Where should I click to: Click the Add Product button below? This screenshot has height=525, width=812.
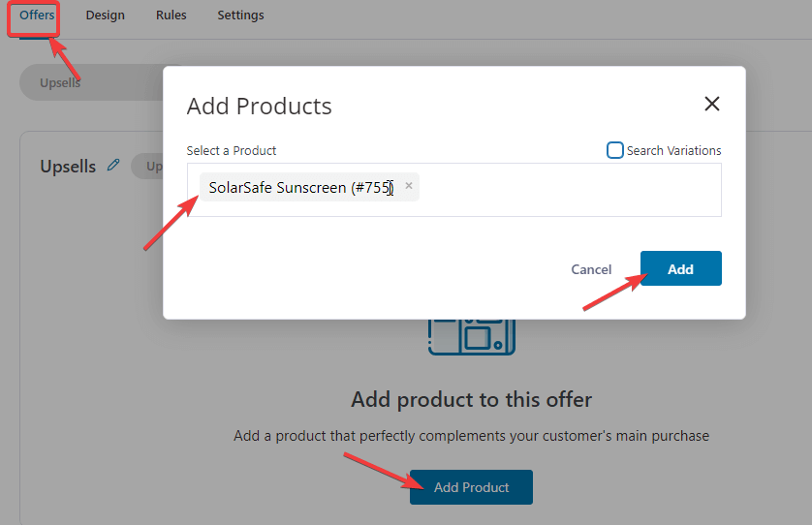click(471, 487)
